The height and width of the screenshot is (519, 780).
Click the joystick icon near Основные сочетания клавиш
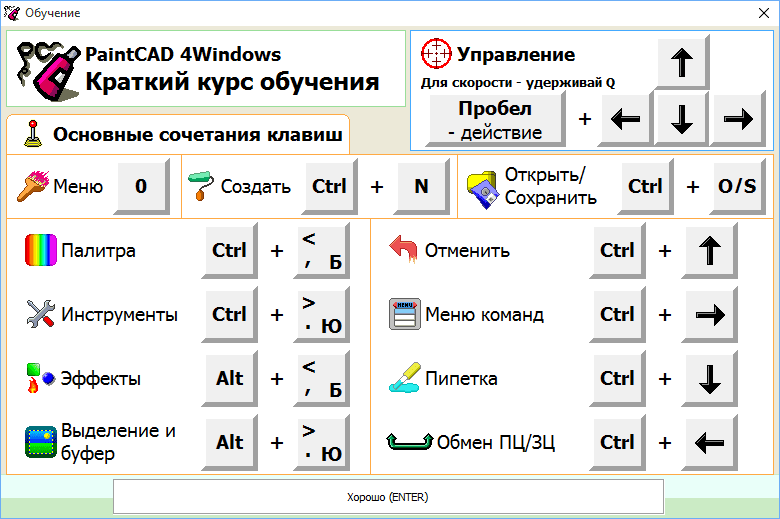pos(33,134)
